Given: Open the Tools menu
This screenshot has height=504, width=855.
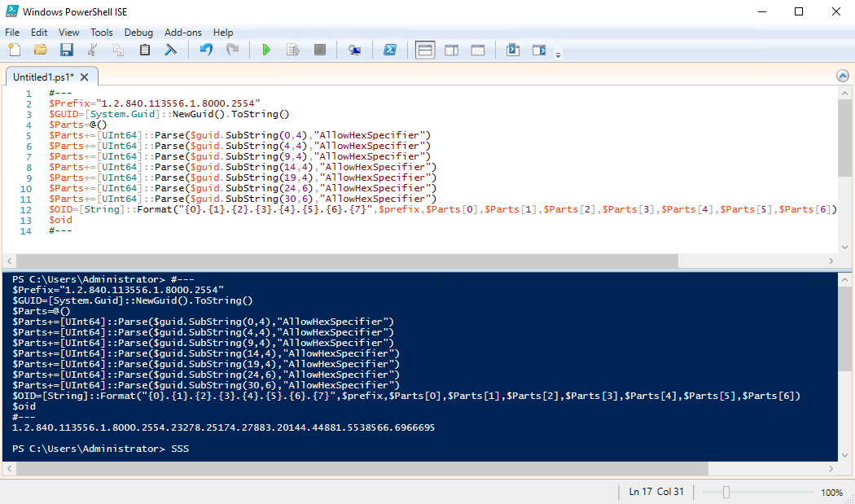Looking at the screenshot, I should click(102, 33).
